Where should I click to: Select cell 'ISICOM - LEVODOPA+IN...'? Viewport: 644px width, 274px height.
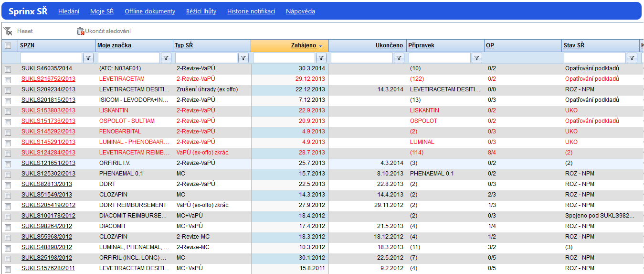tap(134, 100)
